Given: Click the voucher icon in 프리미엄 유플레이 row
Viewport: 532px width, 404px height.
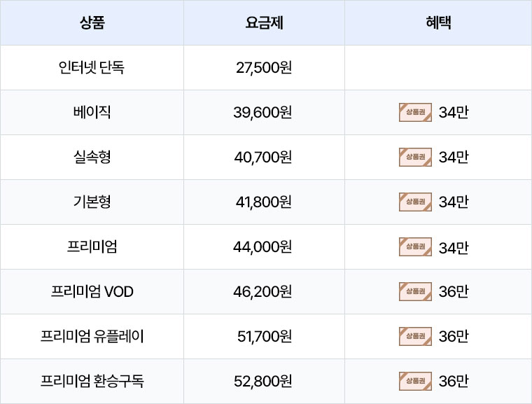Looking at the screenshot, I should [x=415, y=337].
